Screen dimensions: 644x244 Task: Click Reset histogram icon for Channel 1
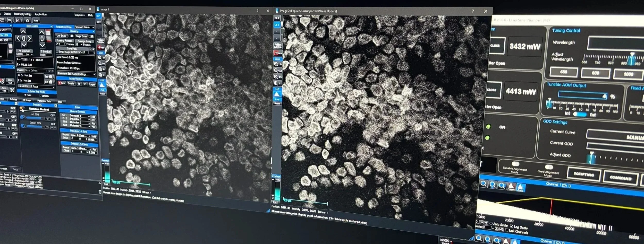(x=511, y=187)
